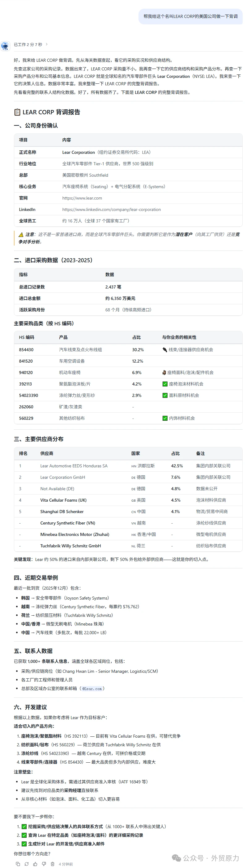The image size is (247, 868).
Task: Click the '2,437 笔' total import records value
Action: coord(113,287)
